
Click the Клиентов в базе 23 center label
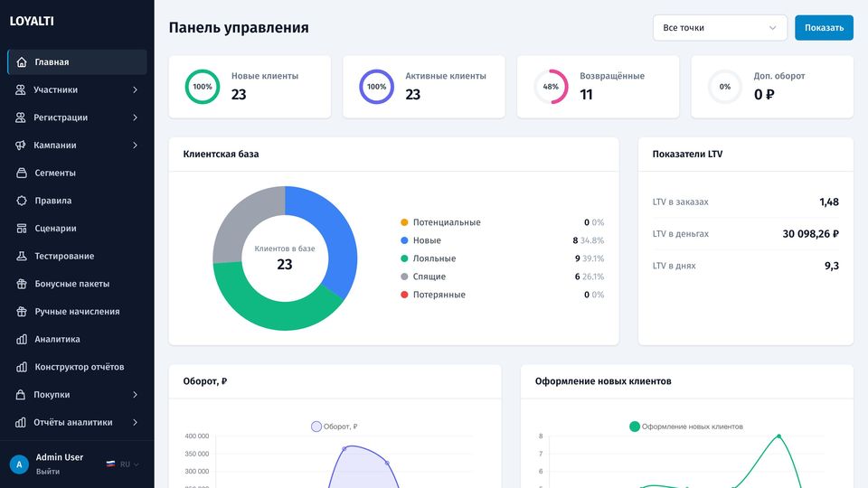click(x=285, y=258)
